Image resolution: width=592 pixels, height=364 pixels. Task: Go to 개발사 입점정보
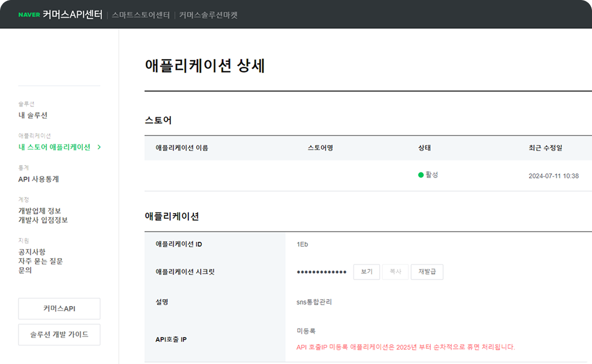43,220
